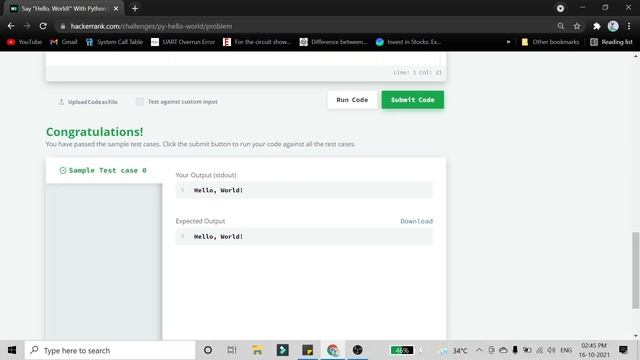This screenshot has height=360, width=640.
Task: Click the page vertical scrollbar thumb
Action: pos(636,270)
